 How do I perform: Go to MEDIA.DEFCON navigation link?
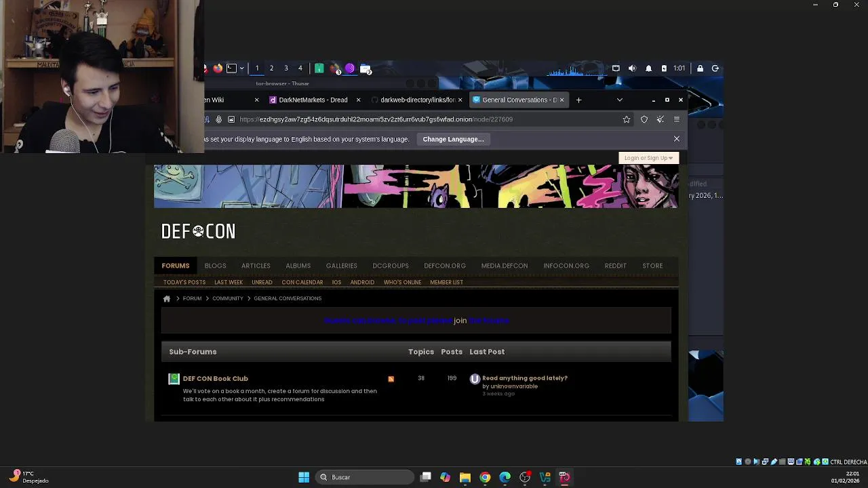point(505,266)
